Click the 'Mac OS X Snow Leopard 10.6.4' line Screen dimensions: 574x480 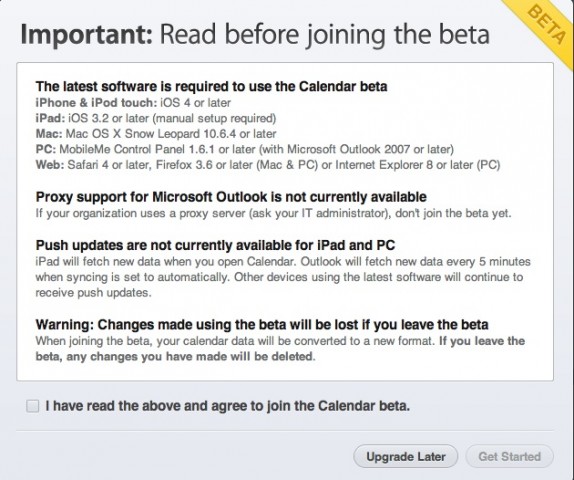[x=156, y=134]
